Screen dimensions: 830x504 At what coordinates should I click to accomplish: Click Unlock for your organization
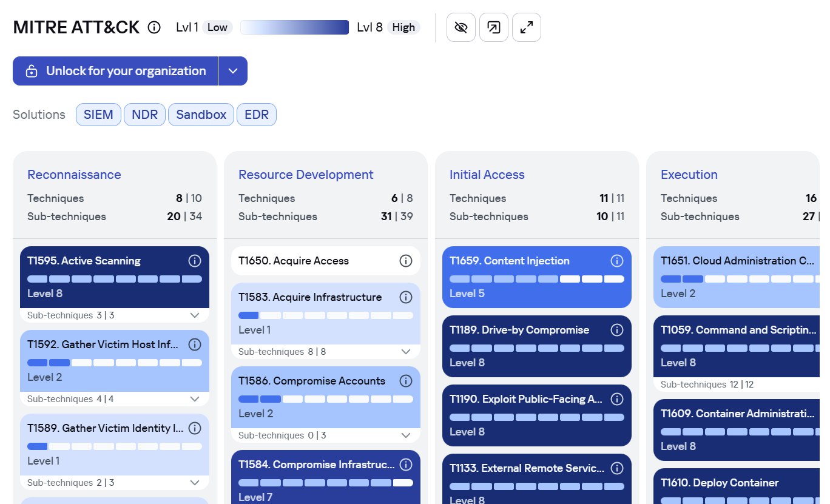[x=115, y=71]
